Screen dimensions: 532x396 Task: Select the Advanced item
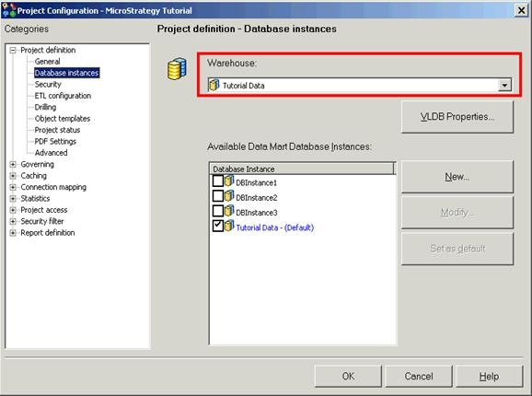(x=51, y=153)
